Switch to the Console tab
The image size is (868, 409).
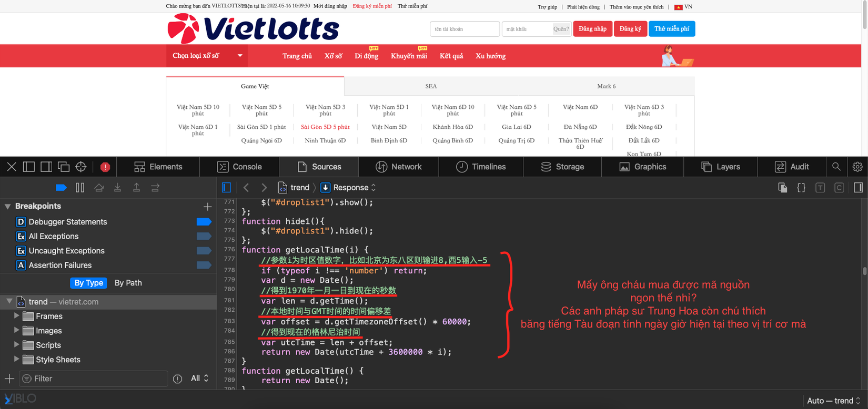coord(239,167)
